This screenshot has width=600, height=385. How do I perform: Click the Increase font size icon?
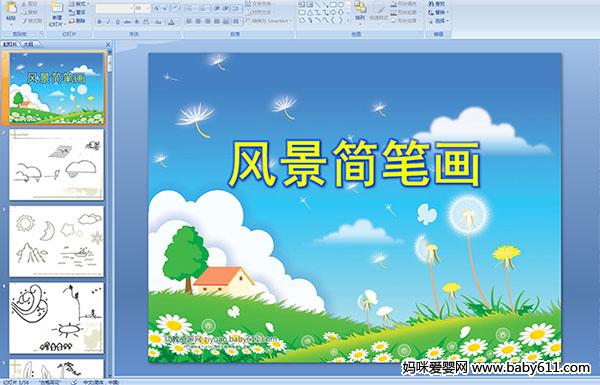tap(157, 8)
